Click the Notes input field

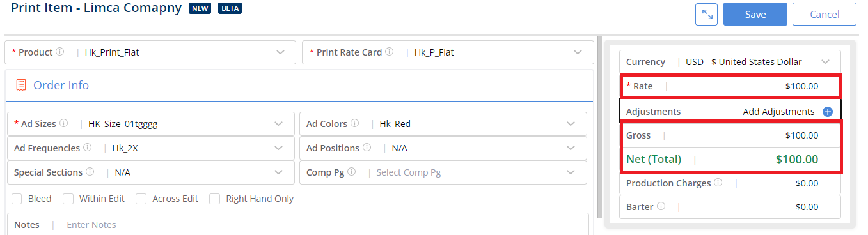point(298,225)
